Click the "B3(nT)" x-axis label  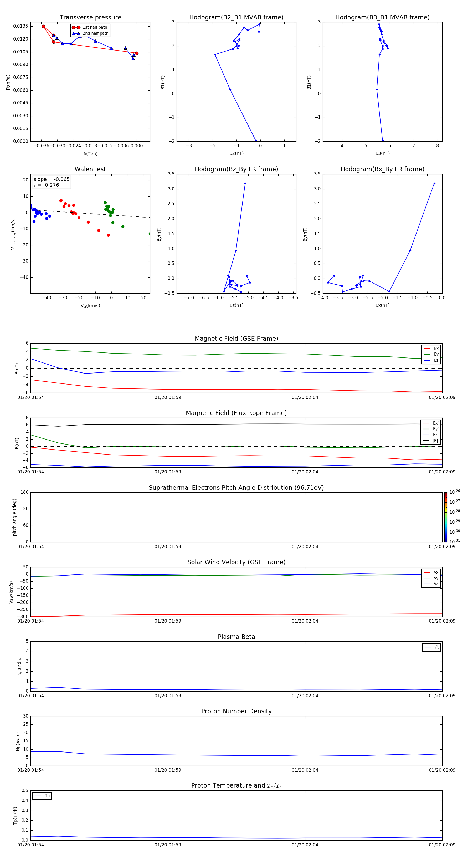382,153
